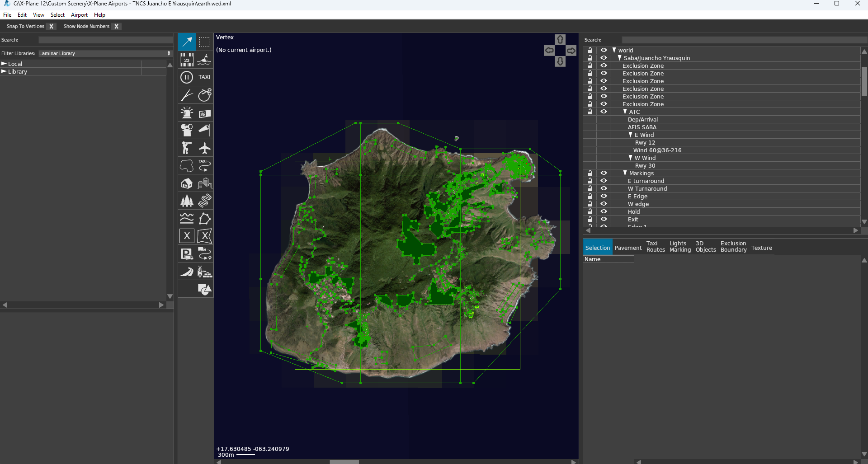Select the Windsock tool
Viewport: 868px width, 464px height.
(x=204, y=130)
